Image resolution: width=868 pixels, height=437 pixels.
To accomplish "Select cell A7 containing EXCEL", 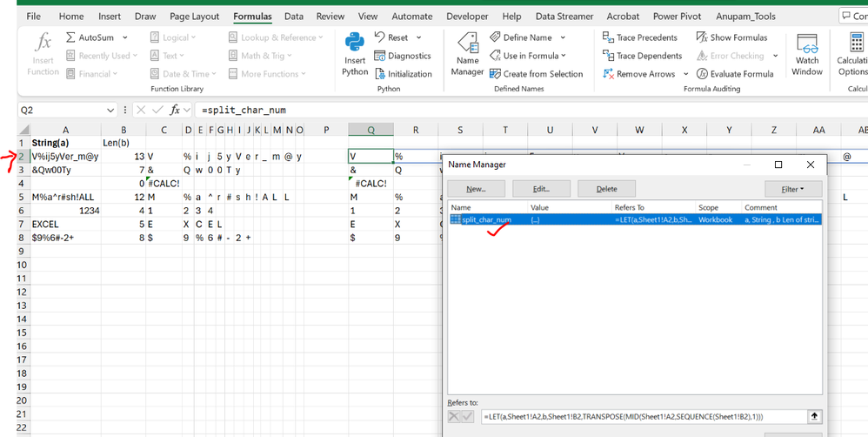I will (x=65, y=225).
